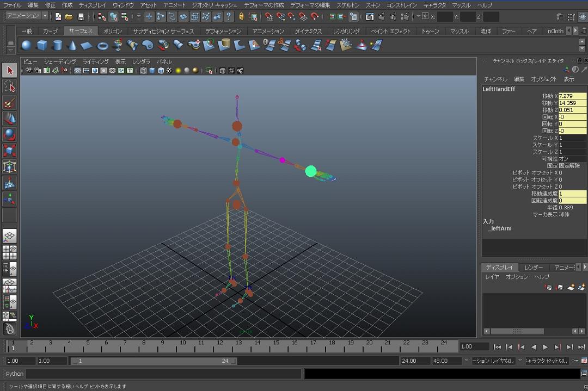Open the スケルトン menu

tap(347, 5)
